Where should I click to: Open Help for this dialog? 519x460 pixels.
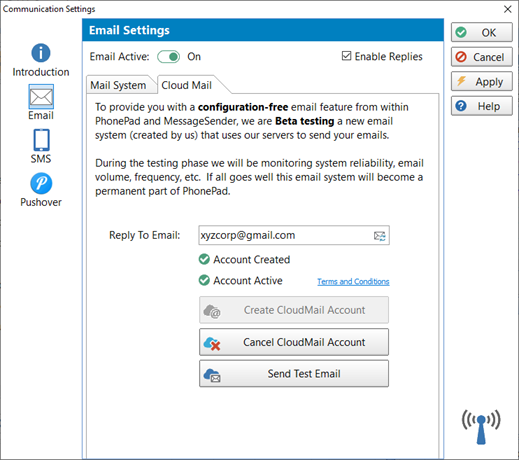(x=482, y=106)
